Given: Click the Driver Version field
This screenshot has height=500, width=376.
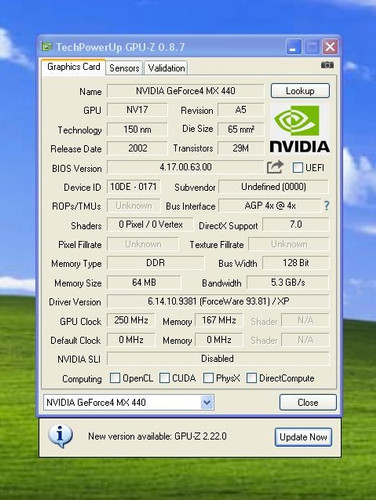Looking at the screenshot, I should click(x=218, y=301).
